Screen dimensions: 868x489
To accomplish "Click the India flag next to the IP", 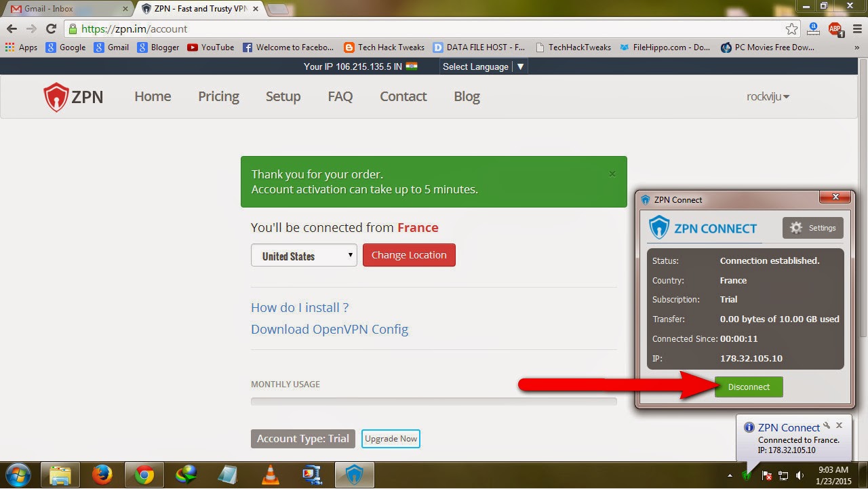I will [x=412, y=66].
